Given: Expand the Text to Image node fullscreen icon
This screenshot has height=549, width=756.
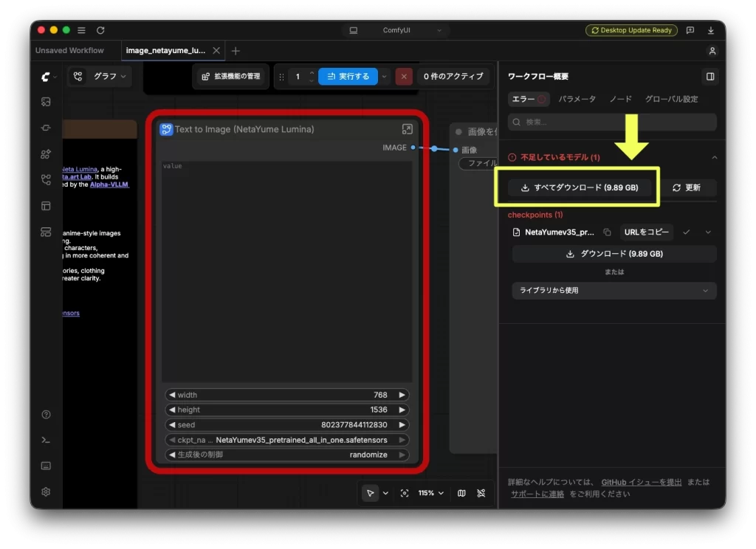Looking at the screenshot, I should (x=407, y=129).
